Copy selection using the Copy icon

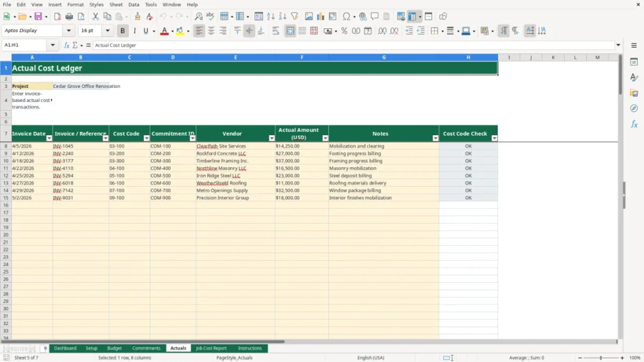(x=107, y=16)
